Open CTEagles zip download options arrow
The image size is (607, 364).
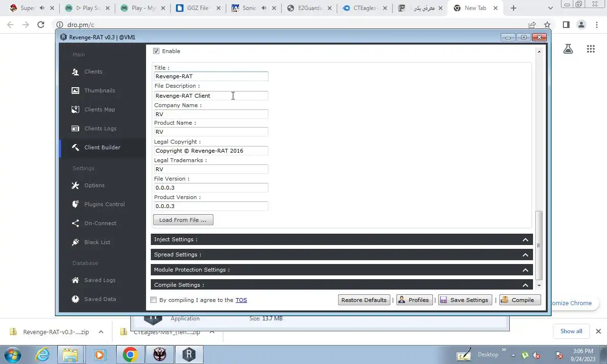[212, 332]
